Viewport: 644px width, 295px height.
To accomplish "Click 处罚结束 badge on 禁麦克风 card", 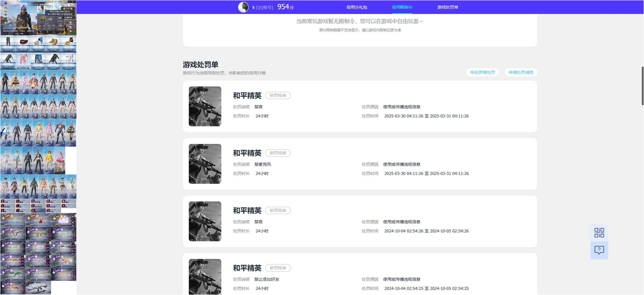I will [278, 153].
